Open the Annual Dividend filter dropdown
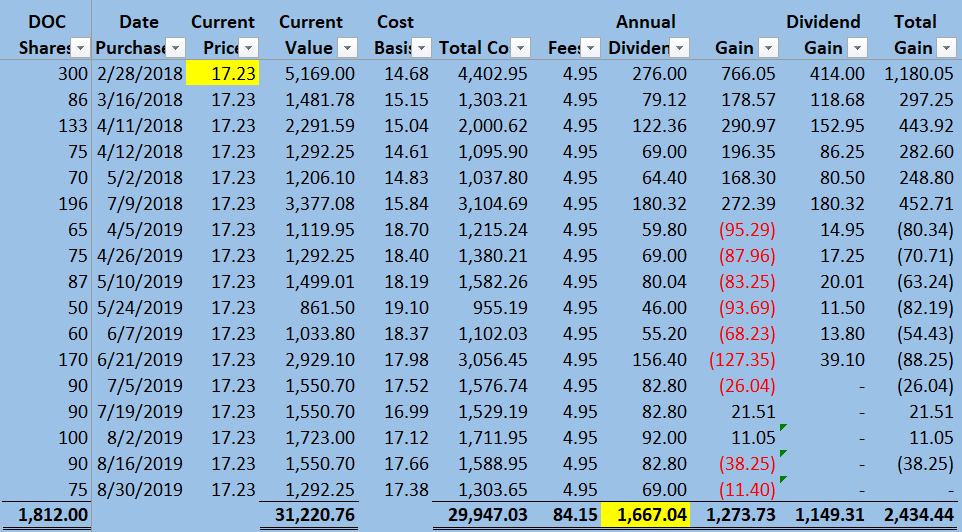This screenshot has height=532, width=962. pyautogui.click(x=680, y=47)
